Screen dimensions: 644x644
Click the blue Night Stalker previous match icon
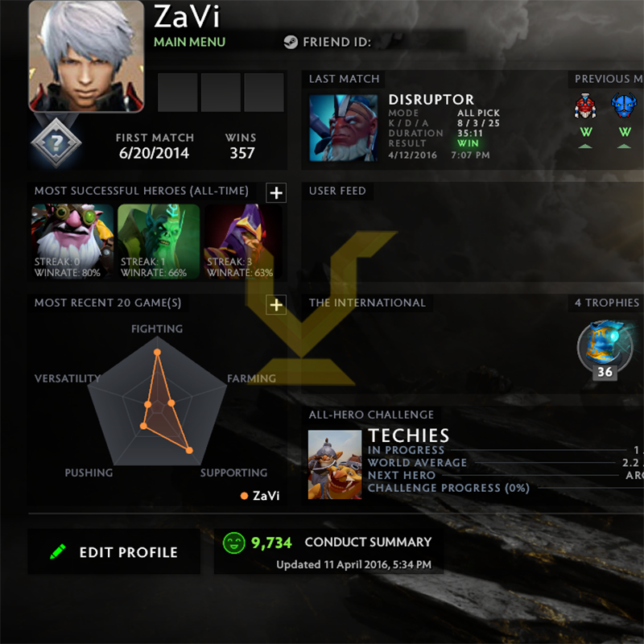coord(624,105)
